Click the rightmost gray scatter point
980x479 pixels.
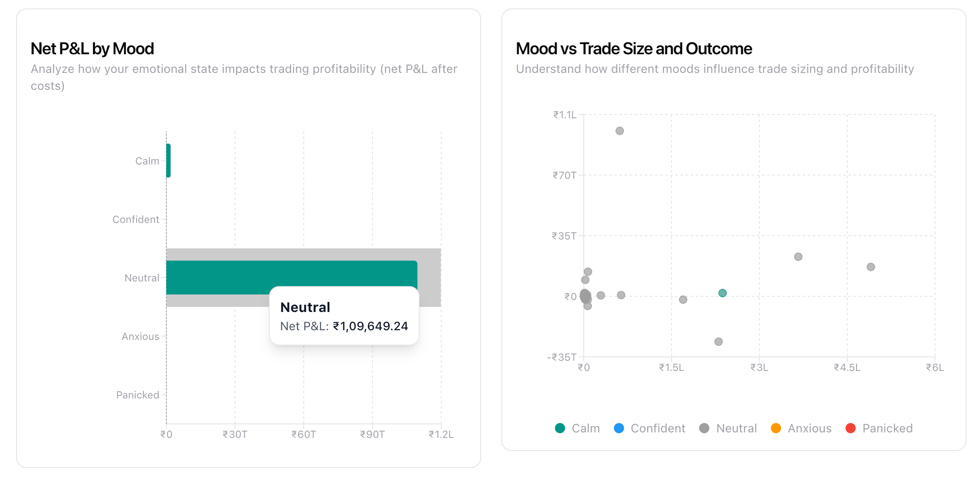click(871, 267)
